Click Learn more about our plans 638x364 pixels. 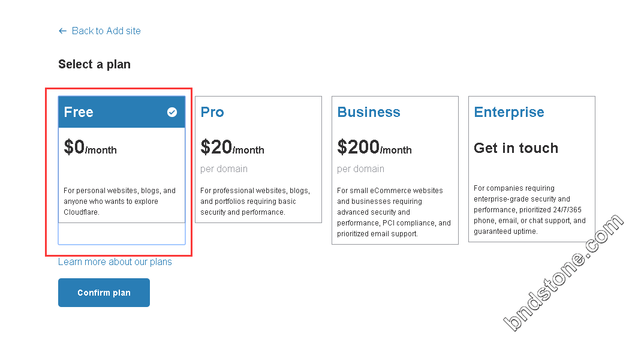click(115, 262)
